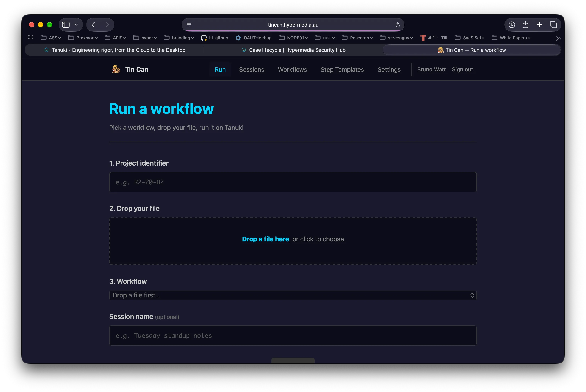Show downloads via the download icon
The width and height of the screenshot is (586, 392).
[x=512, y=25]
